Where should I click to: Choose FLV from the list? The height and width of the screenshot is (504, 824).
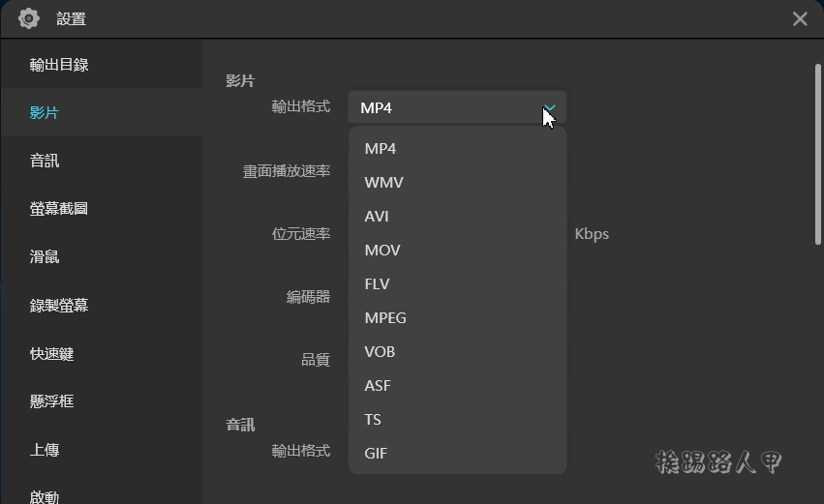pyautogui.click(x=457, y=284)
